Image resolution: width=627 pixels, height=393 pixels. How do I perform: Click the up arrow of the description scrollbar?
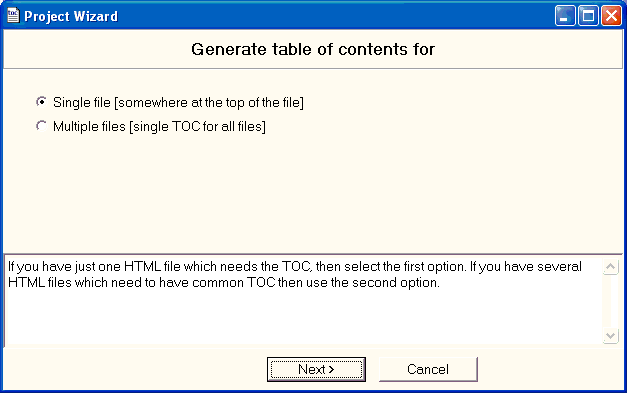611,267
